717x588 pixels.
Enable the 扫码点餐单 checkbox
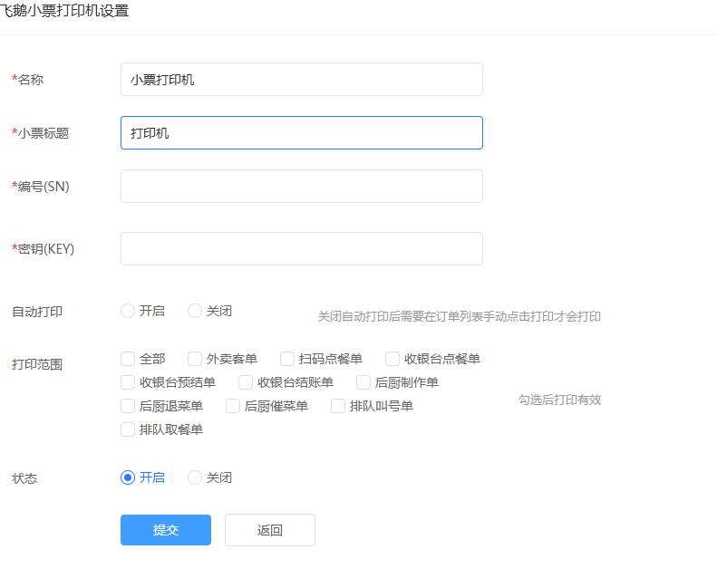287,359
